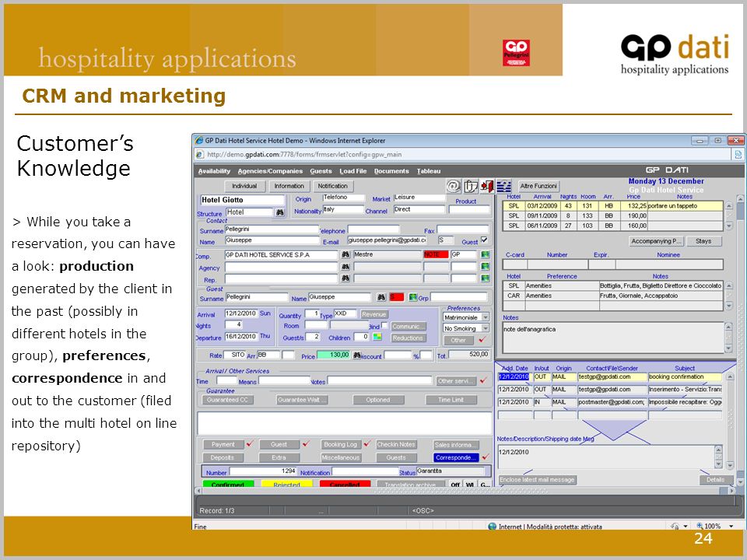Click the Details button

click(715, 480)
